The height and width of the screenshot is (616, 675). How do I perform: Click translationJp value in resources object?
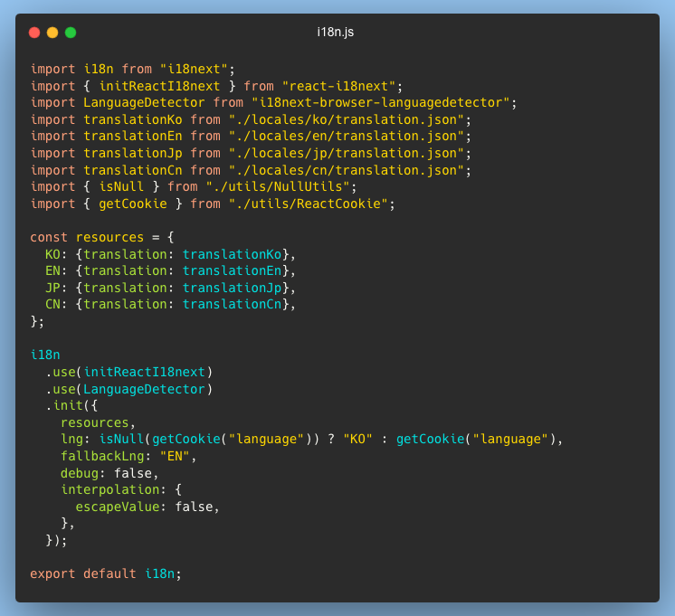click(232, 288)
